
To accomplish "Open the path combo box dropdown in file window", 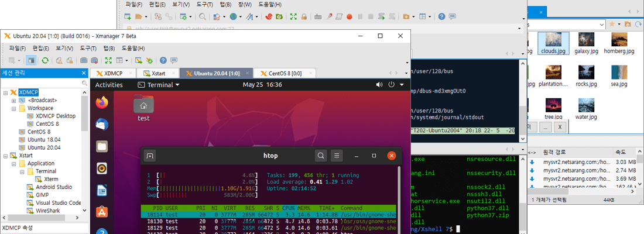I will (602, 25).
